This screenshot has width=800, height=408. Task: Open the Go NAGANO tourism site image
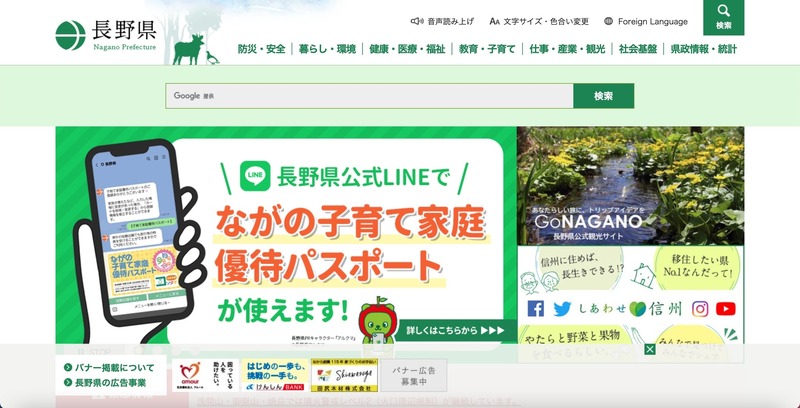coord(630,185)
